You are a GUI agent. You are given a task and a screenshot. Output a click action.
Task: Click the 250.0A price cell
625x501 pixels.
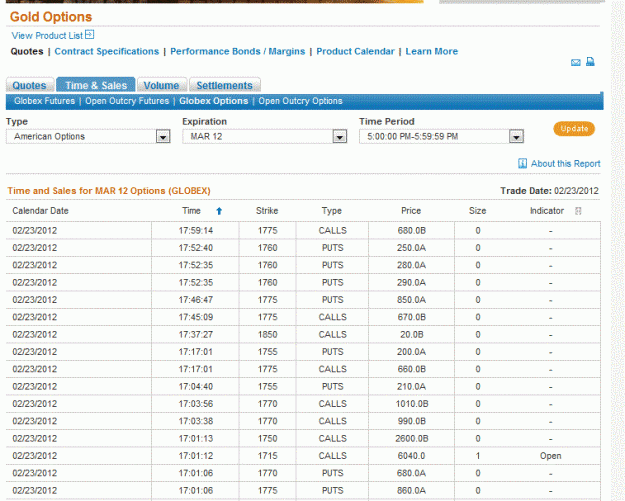coord(411,248)
